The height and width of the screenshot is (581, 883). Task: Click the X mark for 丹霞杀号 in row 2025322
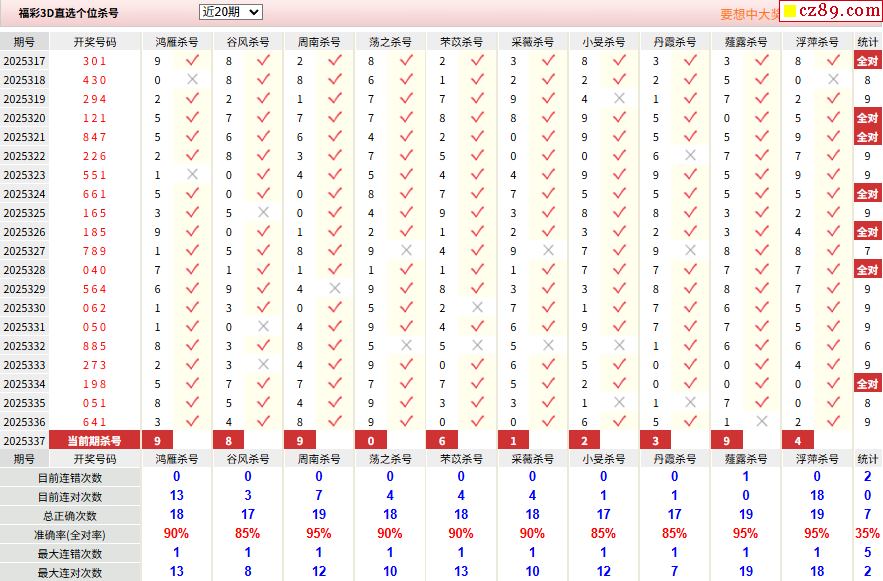[x=690, y=155]
